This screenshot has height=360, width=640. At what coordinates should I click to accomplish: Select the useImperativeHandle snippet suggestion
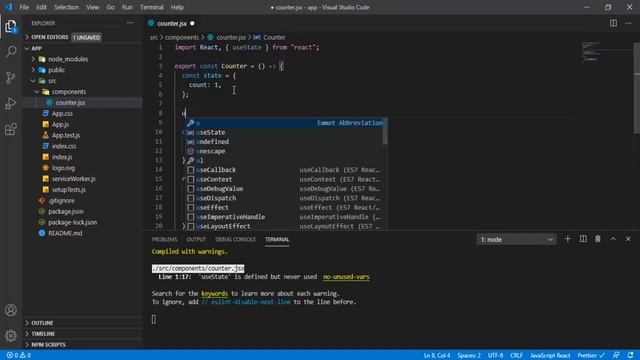[284, 217]
